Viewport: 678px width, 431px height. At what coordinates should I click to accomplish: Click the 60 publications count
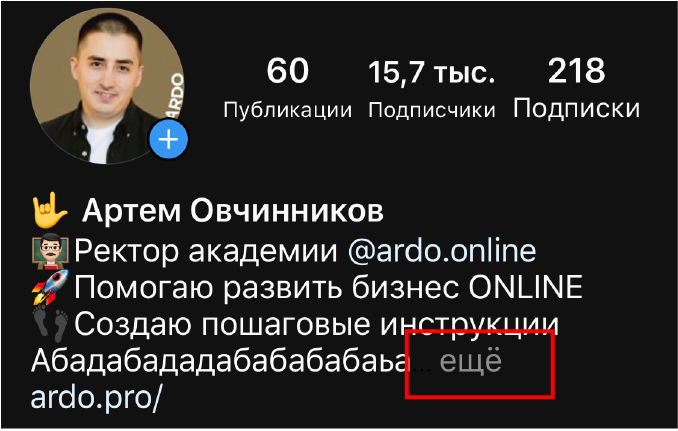(288, 70)
